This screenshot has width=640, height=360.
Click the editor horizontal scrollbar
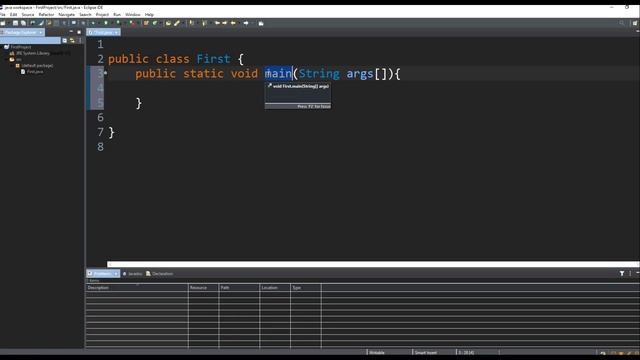tap(373, 264)
